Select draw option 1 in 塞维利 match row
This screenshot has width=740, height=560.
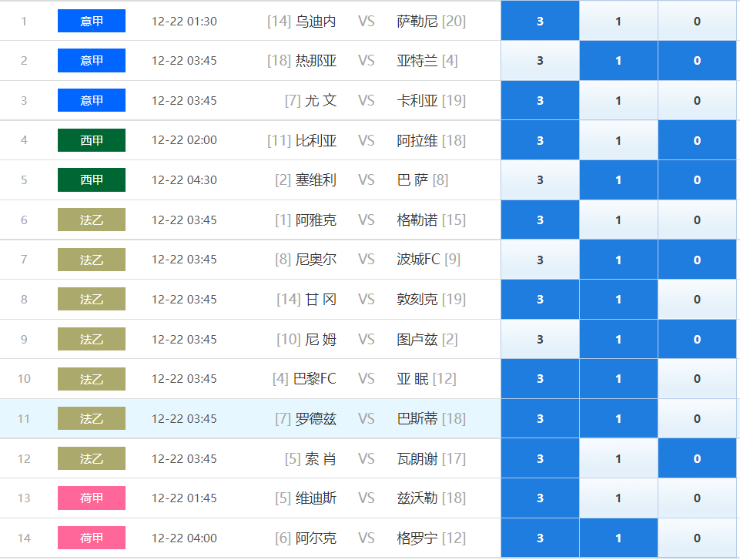(618, 180)
